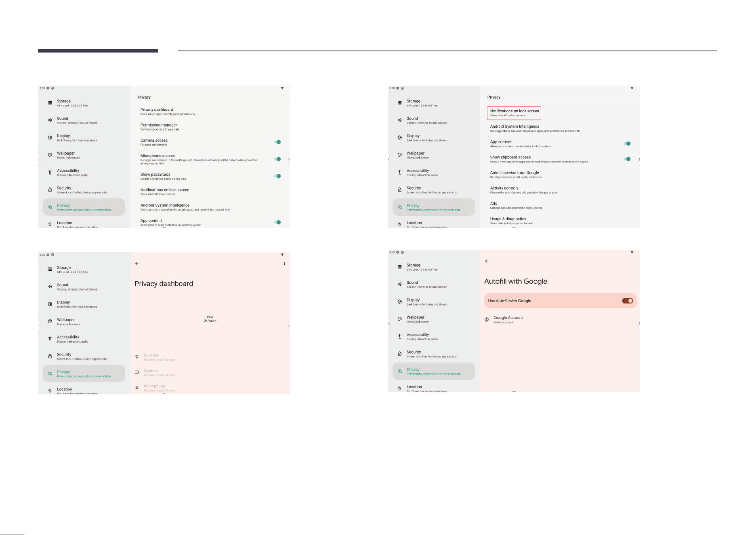Toggle Show clipboard access switch
This screenshot has height=535, width=756.
point(627,159)
